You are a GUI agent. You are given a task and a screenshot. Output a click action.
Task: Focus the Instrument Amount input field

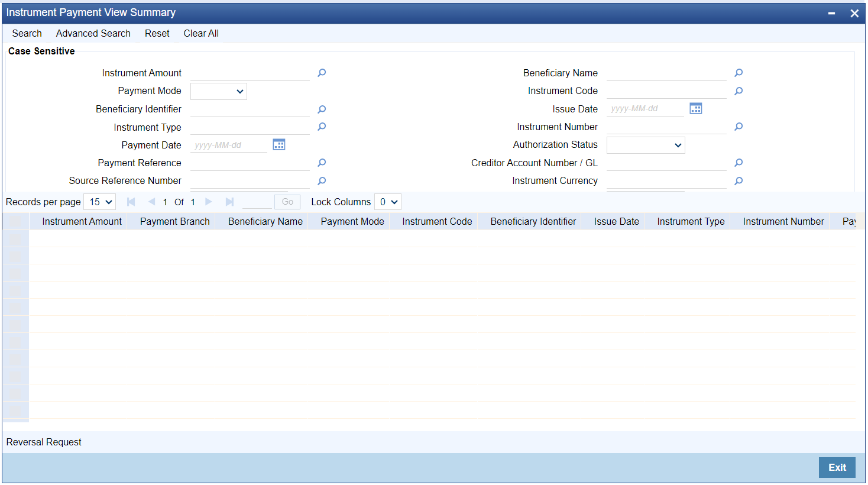tap(250, 73)
